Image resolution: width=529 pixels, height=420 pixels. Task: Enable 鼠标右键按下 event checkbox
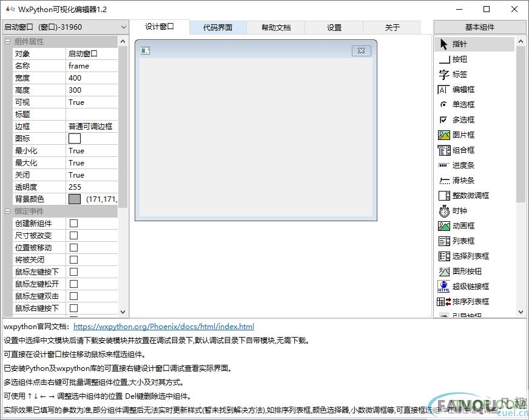tap(73, 308)
